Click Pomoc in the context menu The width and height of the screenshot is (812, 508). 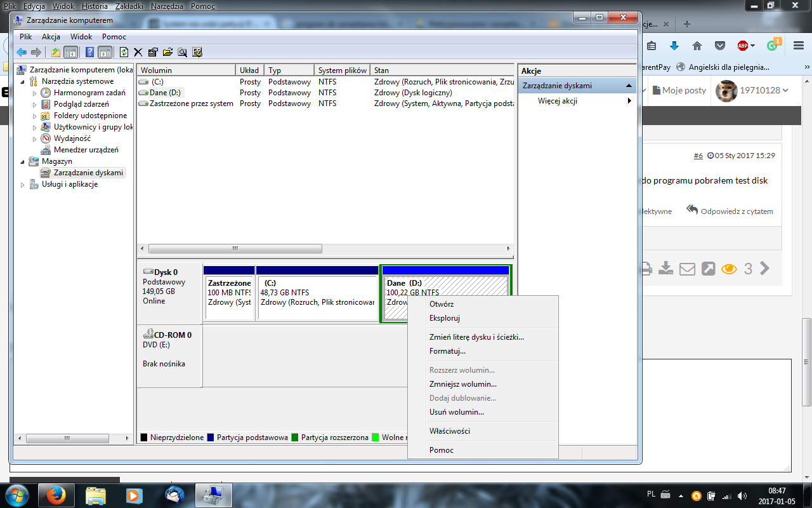click(x=483, y=450)
